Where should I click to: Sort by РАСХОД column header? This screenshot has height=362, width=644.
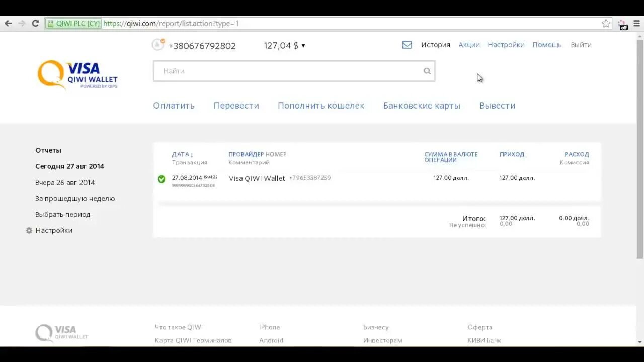click(x=577, y=154)
